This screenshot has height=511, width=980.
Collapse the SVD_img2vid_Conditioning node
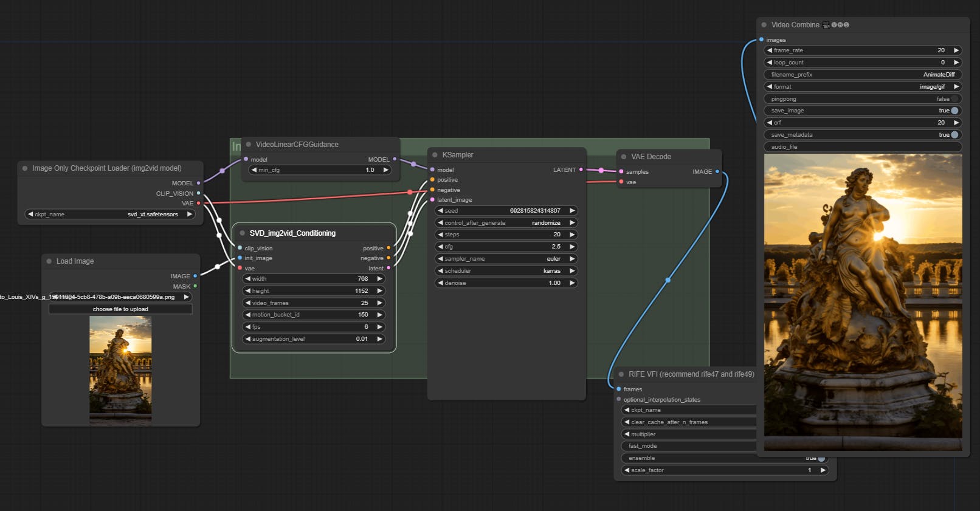point(243,233)
